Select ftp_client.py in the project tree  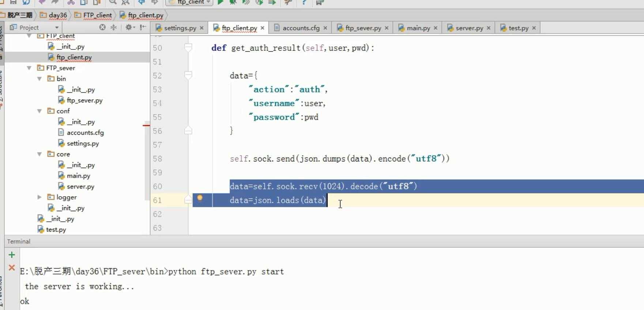(74, 57)
